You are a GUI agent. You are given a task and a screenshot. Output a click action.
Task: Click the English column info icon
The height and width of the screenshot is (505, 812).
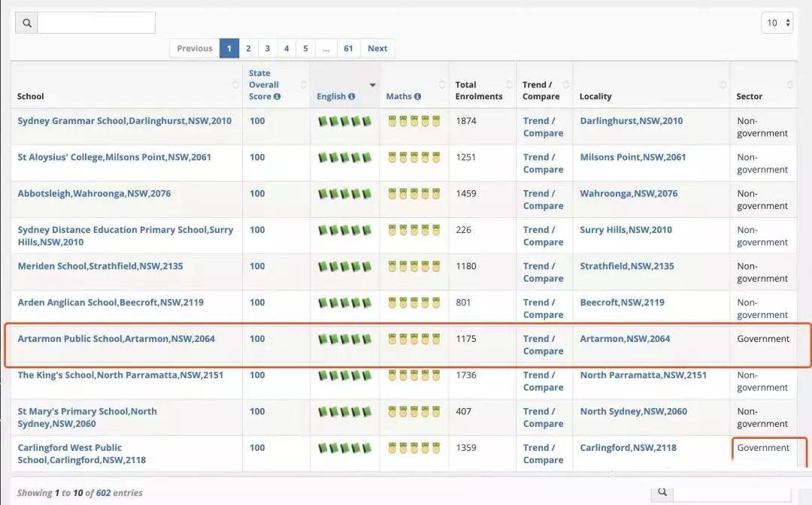pos(352,97)
